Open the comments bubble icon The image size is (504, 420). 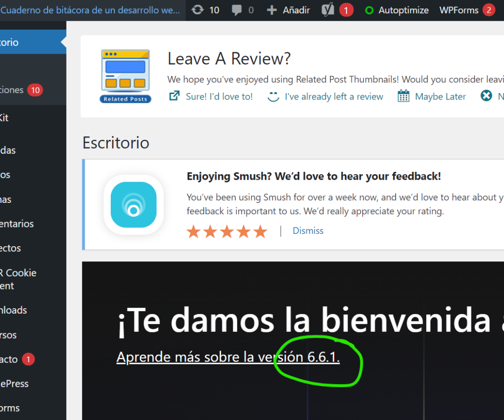[x=237, y=10]
